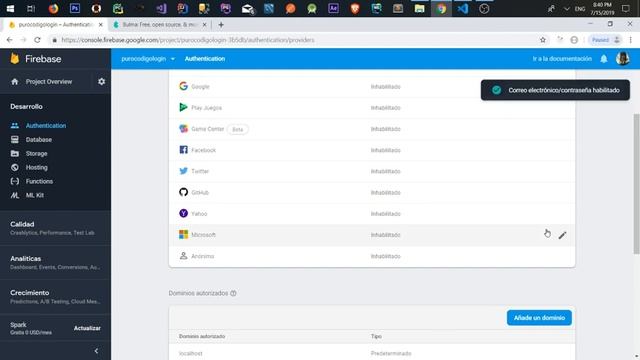Reload the current page

(37, 40)
